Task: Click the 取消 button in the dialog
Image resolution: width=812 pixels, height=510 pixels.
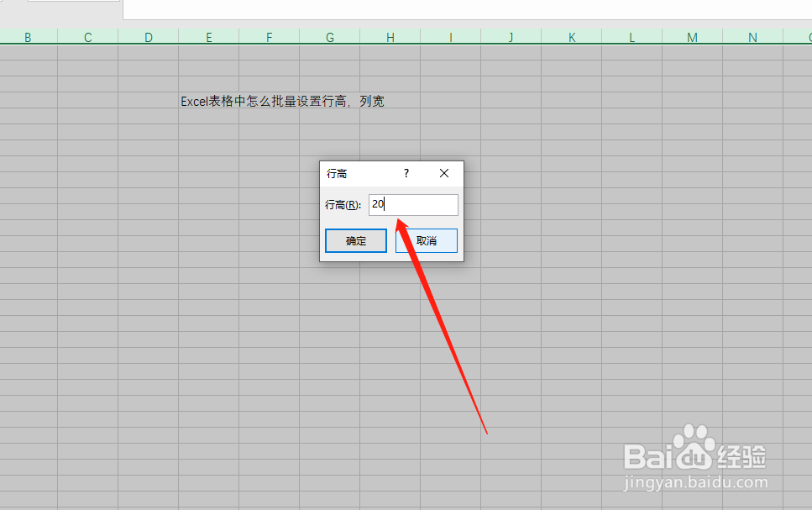Action: tap(427, 240)
